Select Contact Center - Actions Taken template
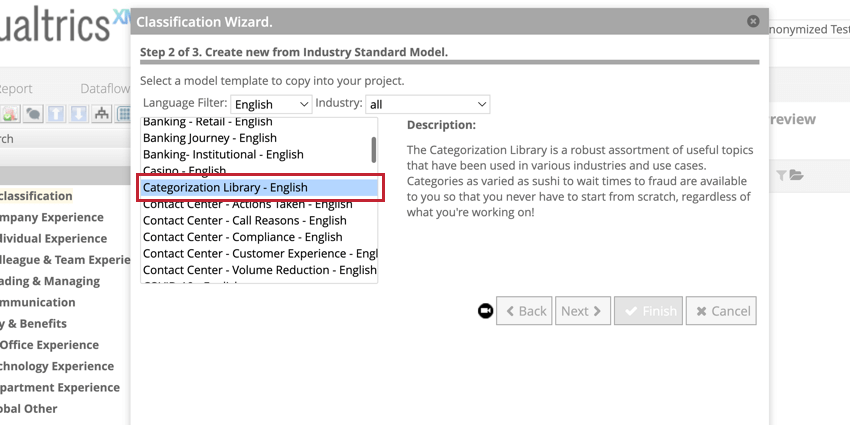 pyautogui.click(x=259, y=204)
